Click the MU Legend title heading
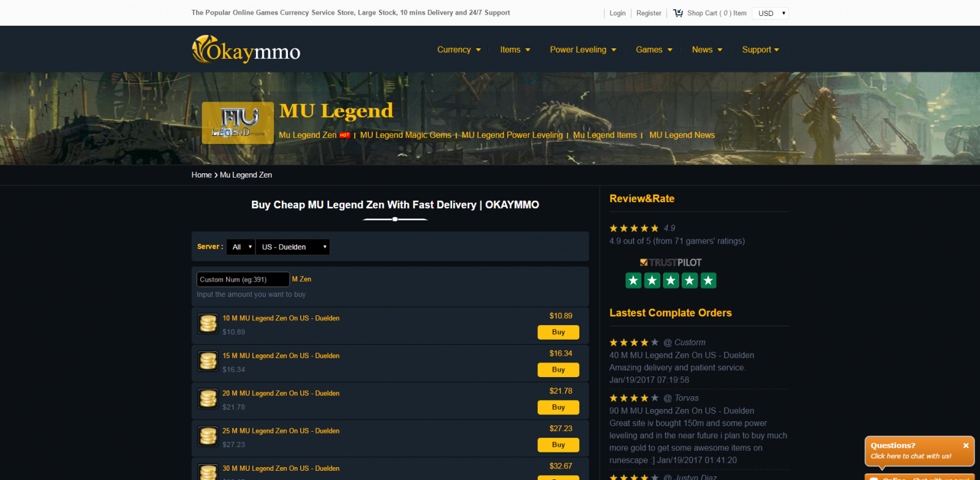This screenshot has height=480, width=980. click(x=336, y=110)
